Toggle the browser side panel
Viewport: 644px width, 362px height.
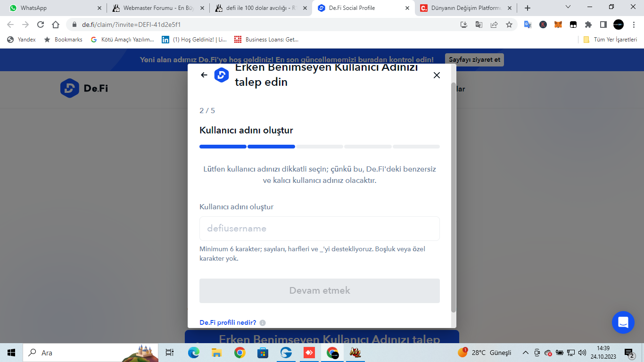pos(603,25)
